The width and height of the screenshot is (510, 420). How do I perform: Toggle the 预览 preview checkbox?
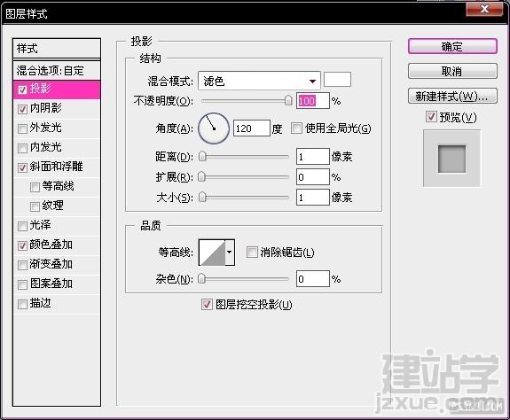pos(431,117)
